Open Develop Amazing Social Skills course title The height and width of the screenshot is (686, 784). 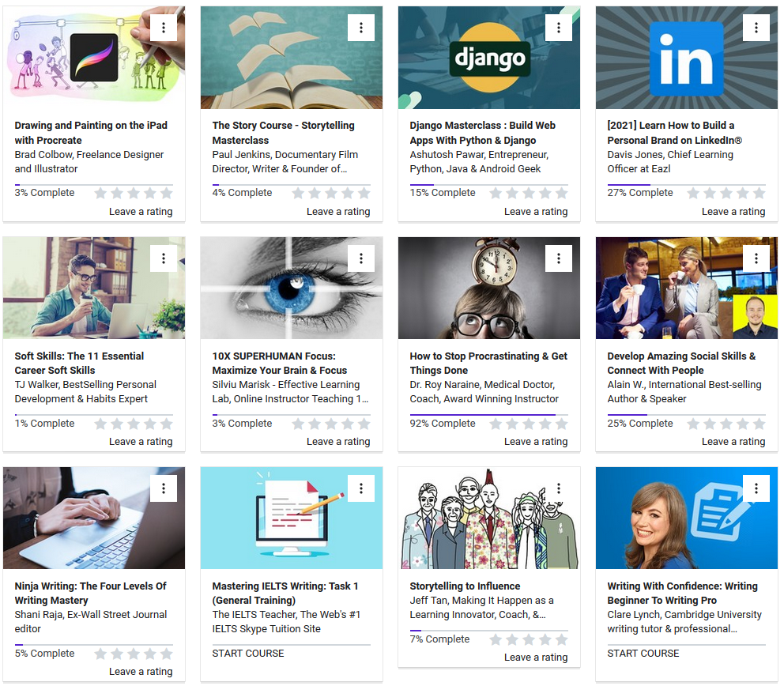click(x=681, y=363)
